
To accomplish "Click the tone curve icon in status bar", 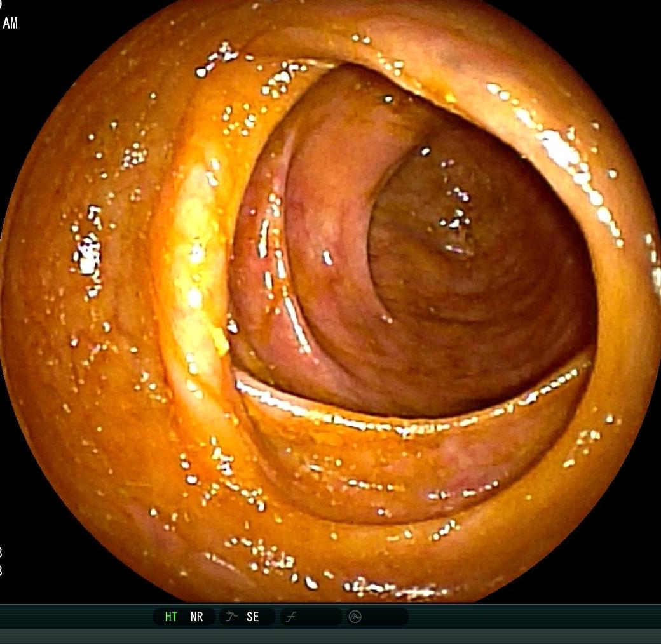I will pos(290,617).
